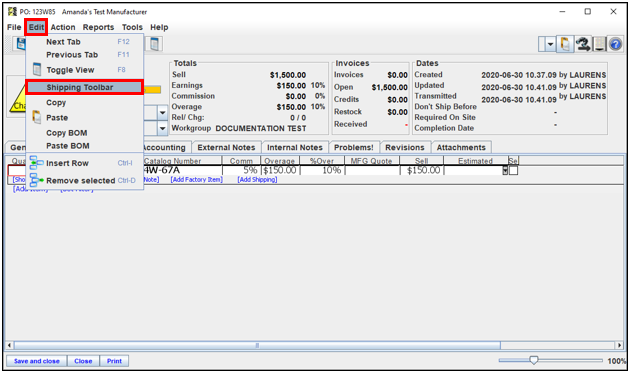This screenshot has height=375, width=630.
Task: Click the scrollbar left arrow
Action: tap(10, 345)
